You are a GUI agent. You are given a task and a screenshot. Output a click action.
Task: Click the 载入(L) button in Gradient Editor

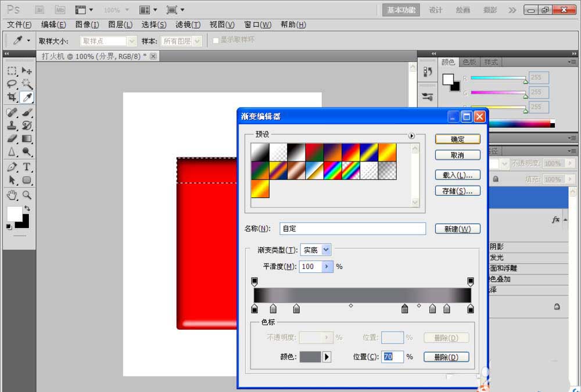457,175
